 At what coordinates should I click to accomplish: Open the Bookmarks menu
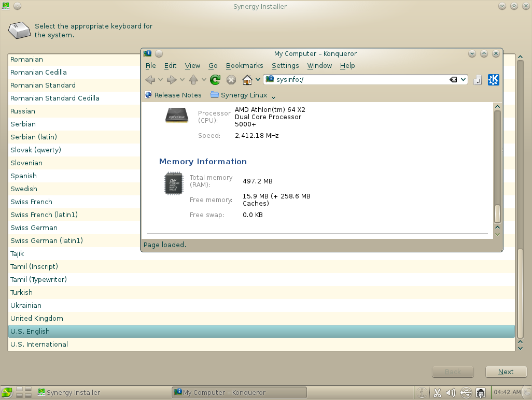click(244, 66)
